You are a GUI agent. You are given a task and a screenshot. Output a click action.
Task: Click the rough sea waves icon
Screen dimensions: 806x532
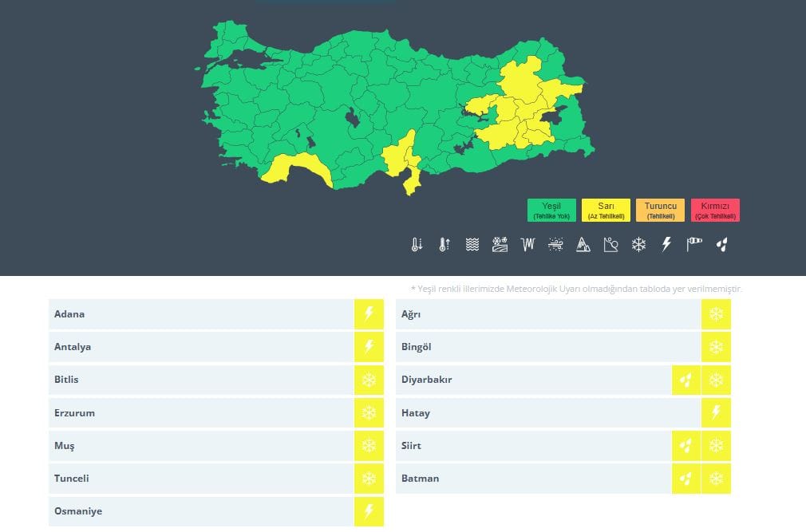471,245
